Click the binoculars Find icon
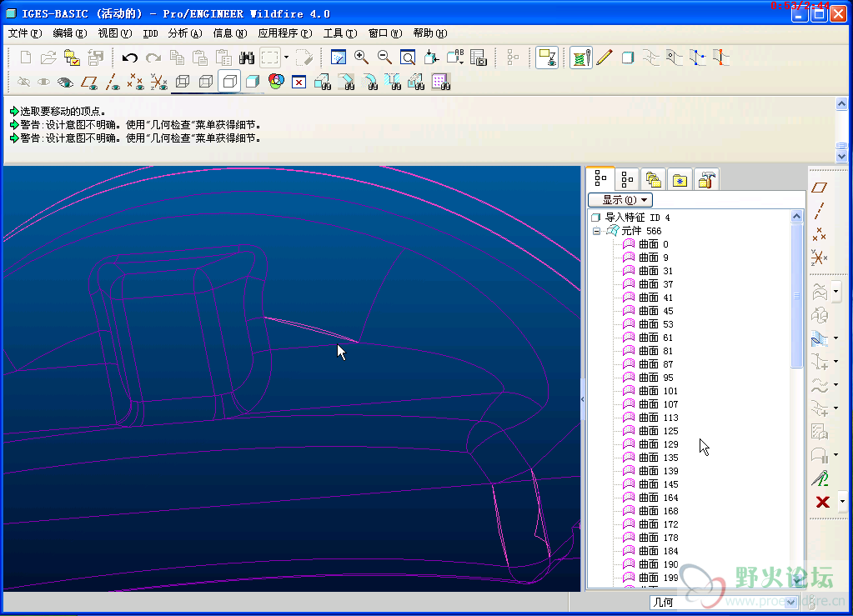Screen dimensions: 853x616 point(247,58)
